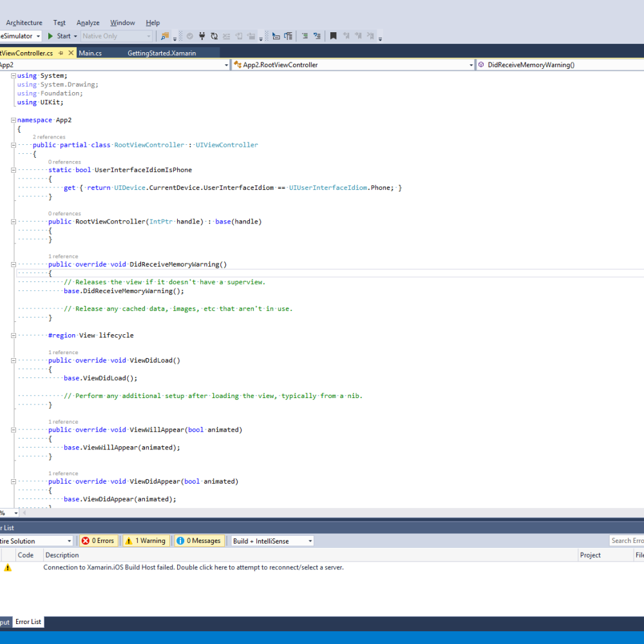Toggle the 0 Errors filter

pos(98,540)
